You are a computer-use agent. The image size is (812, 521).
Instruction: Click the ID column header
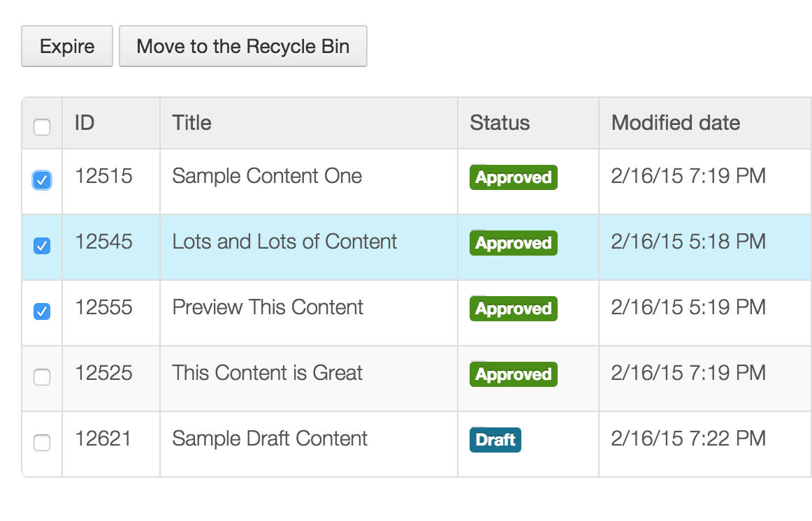tap(85, 123)
